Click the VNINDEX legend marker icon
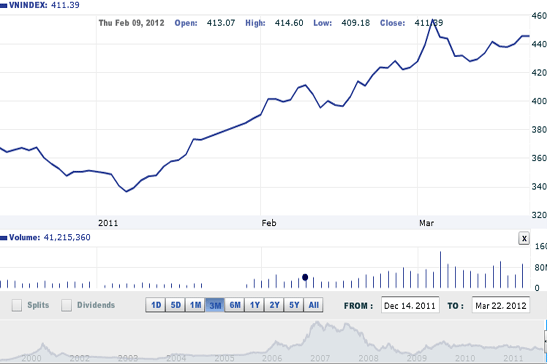 click(4, 6)
